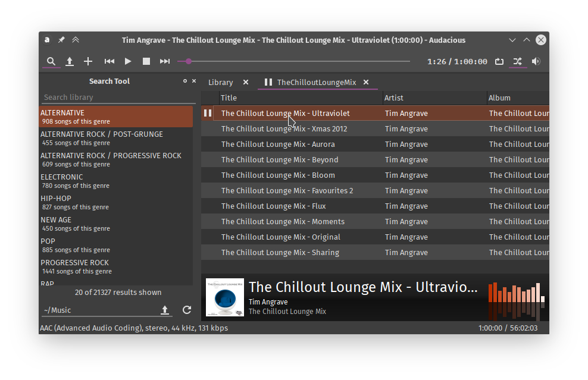Skip to the previous track
588x380 pixels.
[x=109, y=61]
